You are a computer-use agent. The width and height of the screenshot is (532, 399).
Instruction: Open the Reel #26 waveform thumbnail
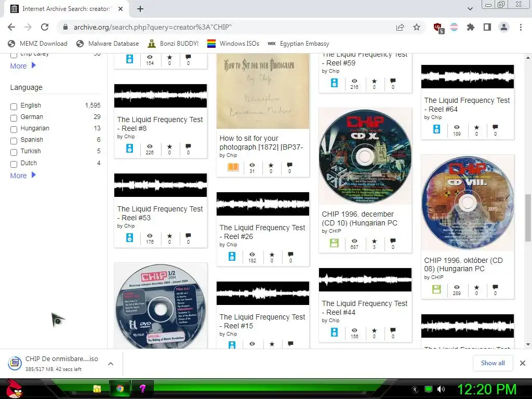pos(262,204)
